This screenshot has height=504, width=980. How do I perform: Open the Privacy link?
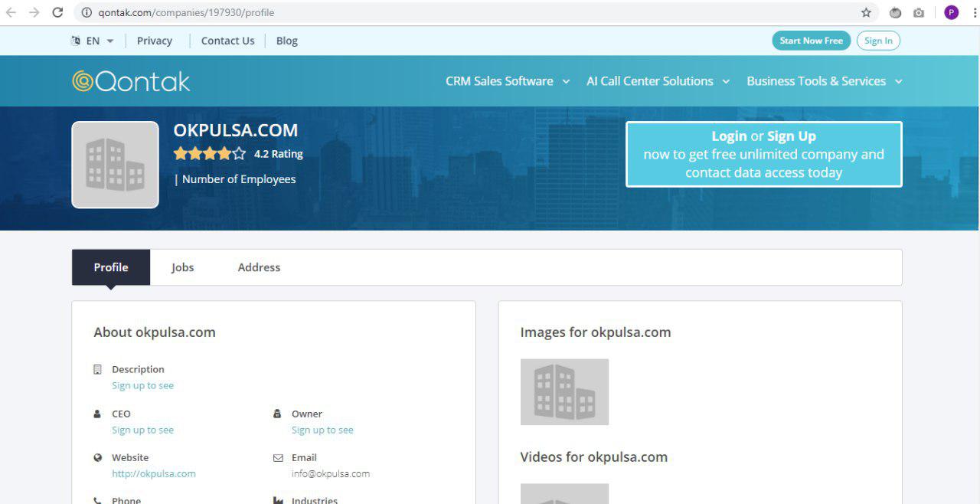tap(155, 41)
